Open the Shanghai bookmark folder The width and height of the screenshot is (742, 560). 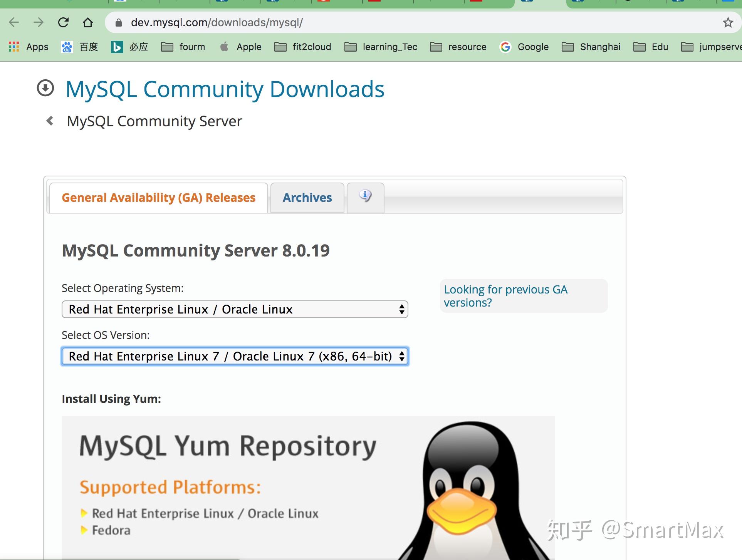(x=591, y=47)
